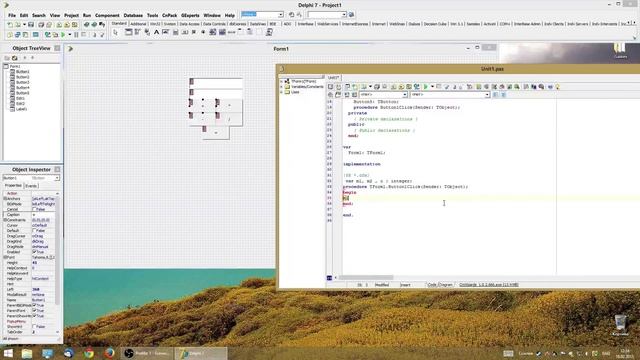Open the Windows Start button
This screenshot has width=640, height=360.
(7, 353)
